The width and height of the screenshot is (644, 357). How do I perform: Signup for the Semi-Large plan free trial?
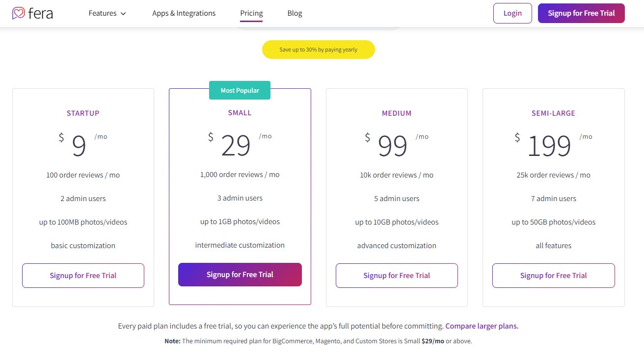pos(553,276)
